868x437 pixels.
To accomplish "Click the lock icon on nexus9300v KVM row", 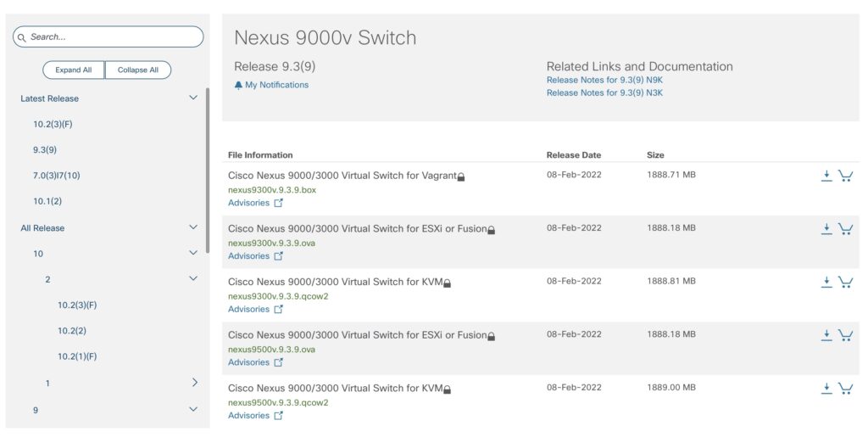I will coord(448,283).
